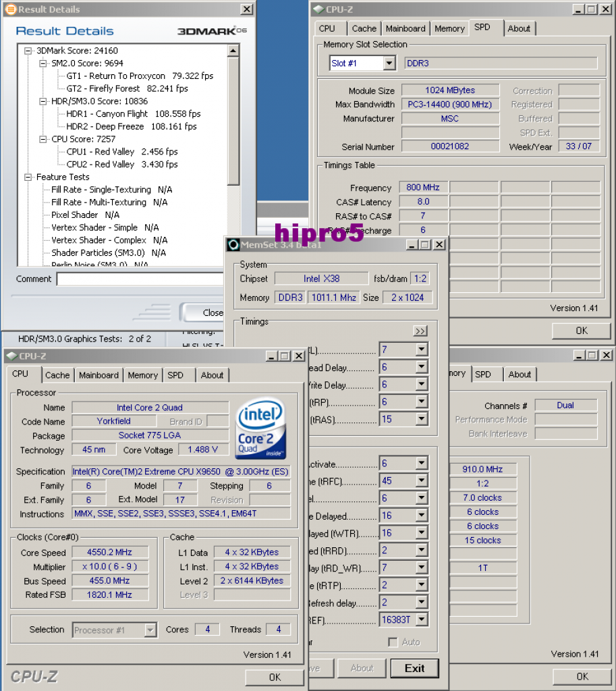The height and width of the screenshot is (691, 616).
Task: Open the tWTR dropdown in MemSet
Action: (x=422, y=533)
